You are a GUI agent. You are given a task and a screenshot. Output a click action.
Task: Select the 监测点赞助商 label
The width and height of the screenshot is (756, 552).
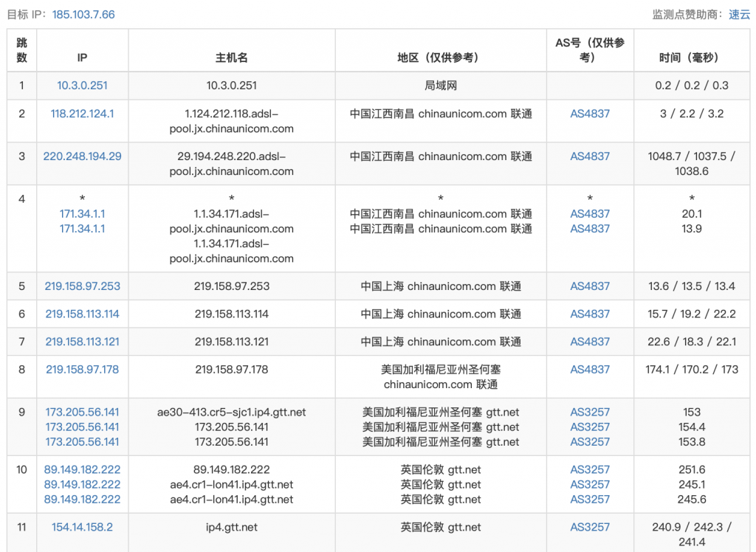coord(687,15)
